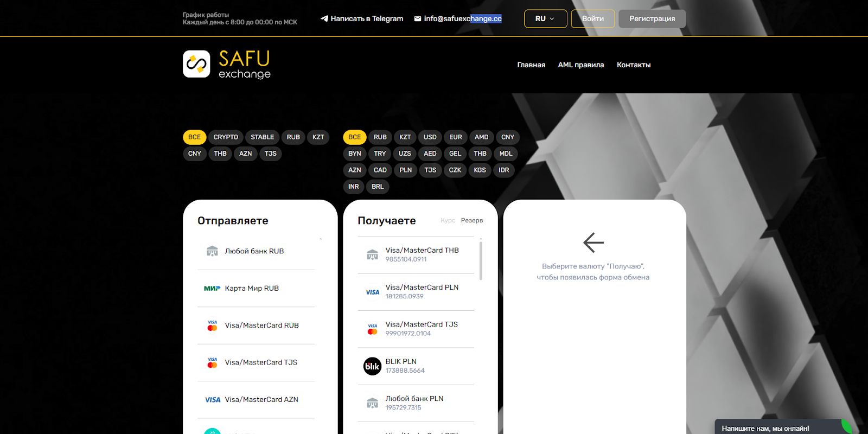Image resolution: width=868 pixels, height=434 pixels.
Task: Click bank icon beside Любой банк PLN
Action: point(372,403)
